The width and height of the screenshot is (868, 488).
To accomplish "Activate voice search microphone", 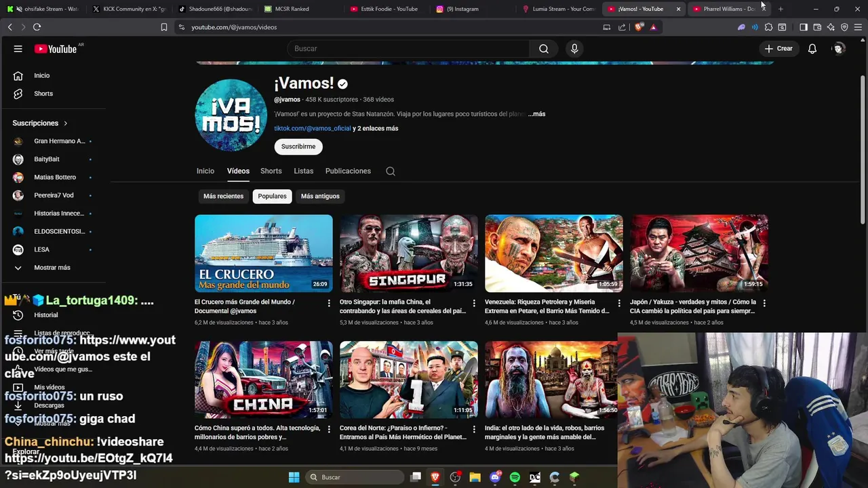I will pos(574,49).
